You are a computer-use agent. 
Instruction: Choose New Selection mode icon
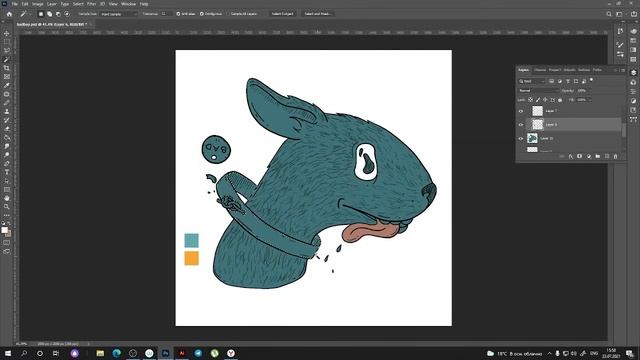tap(41, 14)
